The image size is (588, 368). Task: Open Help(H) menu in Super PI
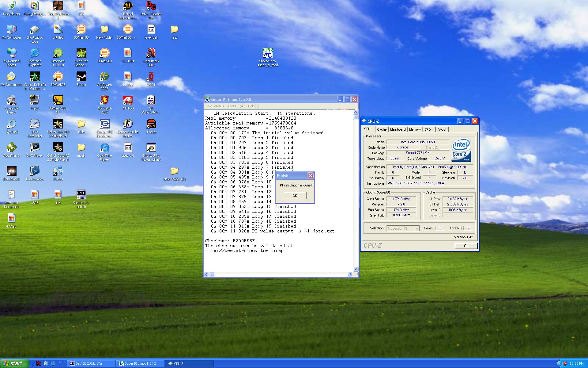254,106
